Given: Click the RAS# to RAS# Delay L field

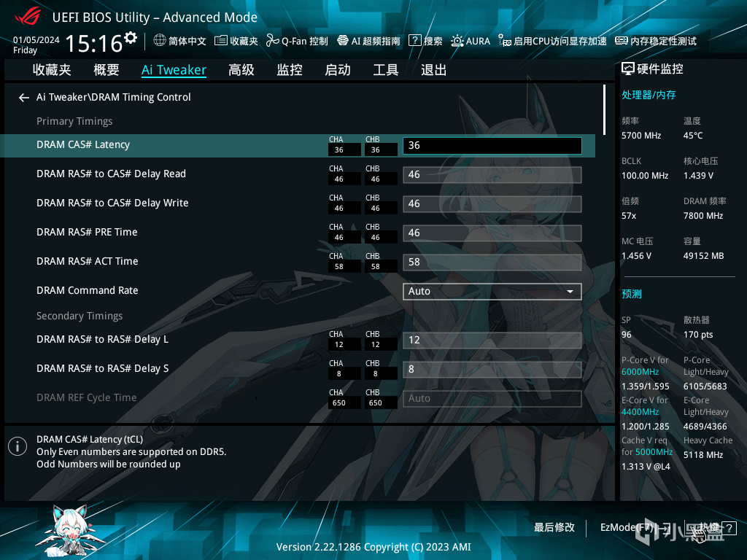Looking at the screenshot, I should point(492,340).
